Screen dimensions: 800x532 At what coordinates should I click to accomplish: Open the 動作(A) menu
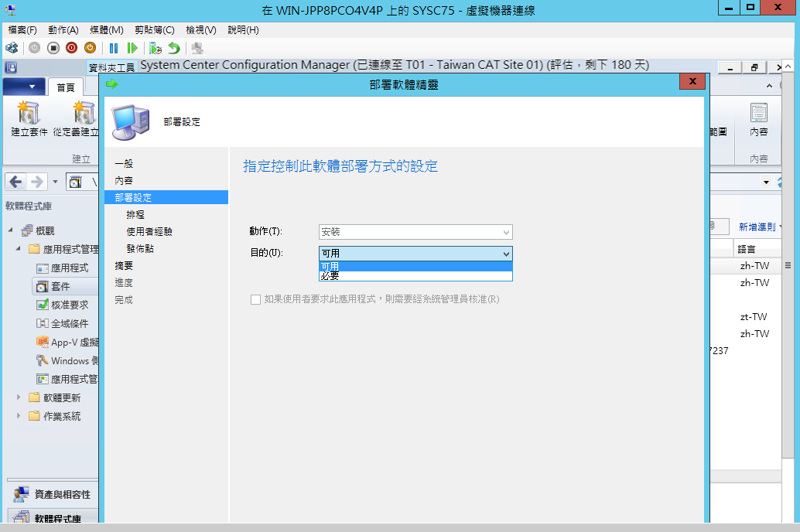click(63, 30)
